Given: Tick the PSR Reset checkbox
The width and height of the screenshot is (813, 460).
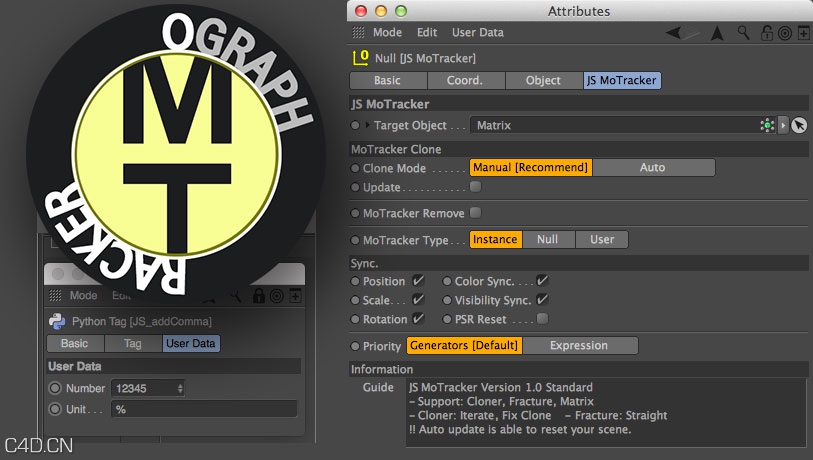Looking at the screenshot, I should pyautogui.click(x=542, y=320).
